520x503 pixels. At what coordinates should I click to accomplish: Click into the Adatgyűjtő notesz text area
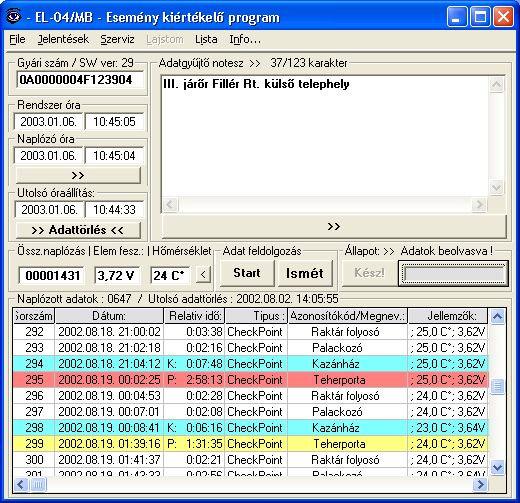tap(325, 137)
